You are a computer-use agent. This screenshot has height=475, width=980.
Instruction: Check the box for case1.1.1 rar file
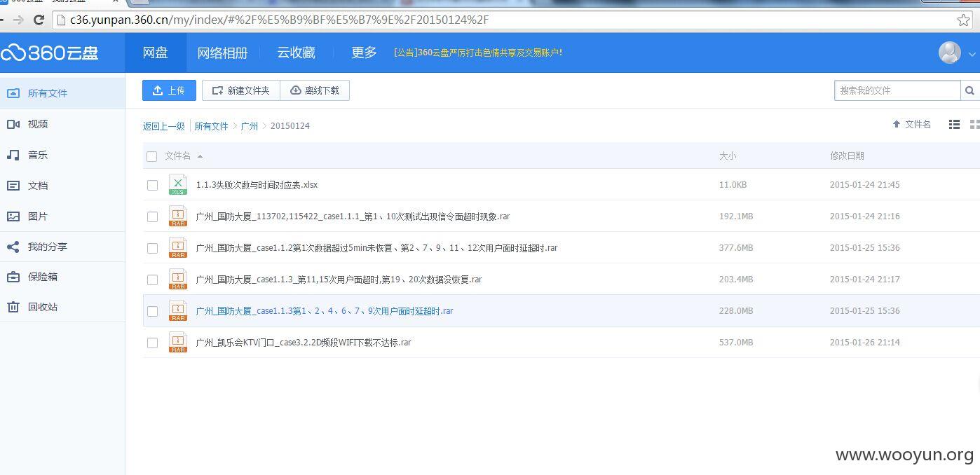point(152,216)
